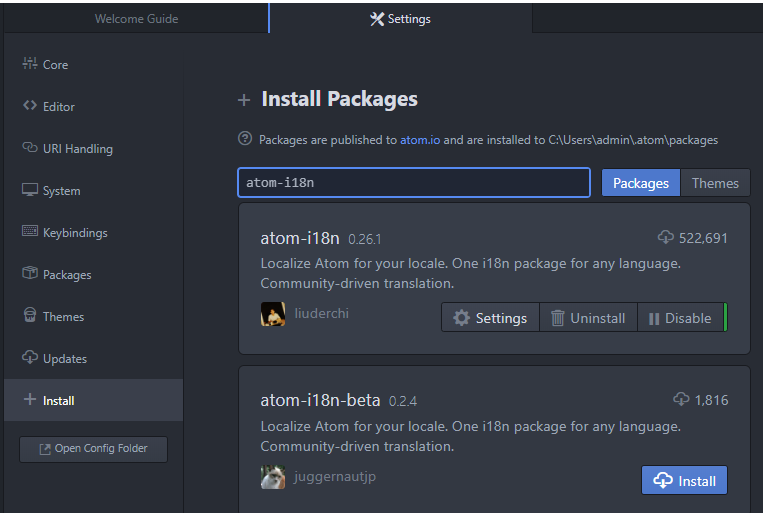This screenshot has width=763, height=513.
Task: Open the Core settings panel
Action: click(93, 64)
